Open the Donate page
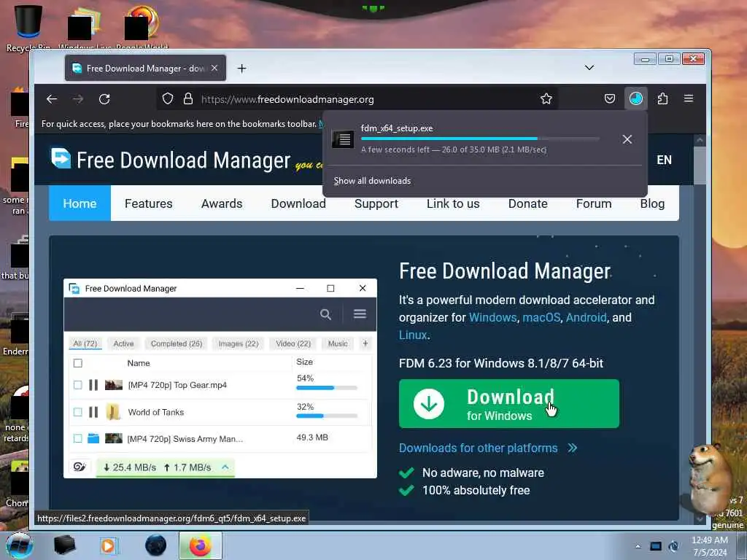 527,203
